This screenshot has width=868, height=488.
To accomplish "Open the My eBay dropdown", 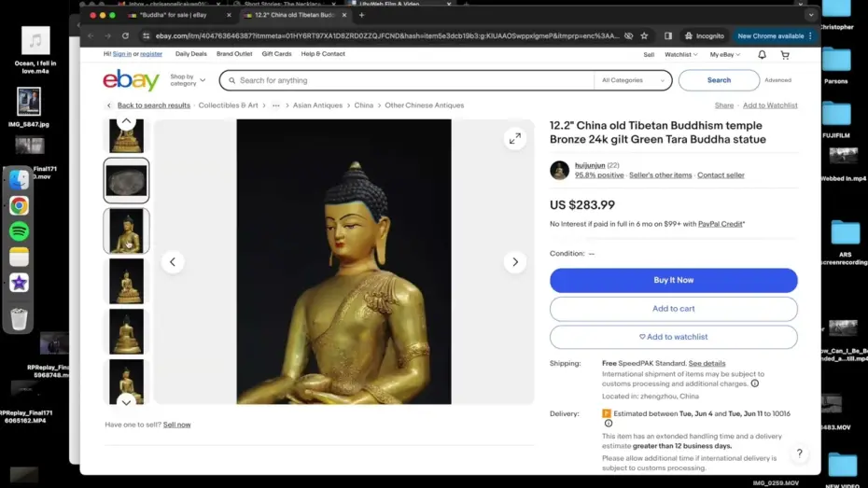I will pos(724,55).
